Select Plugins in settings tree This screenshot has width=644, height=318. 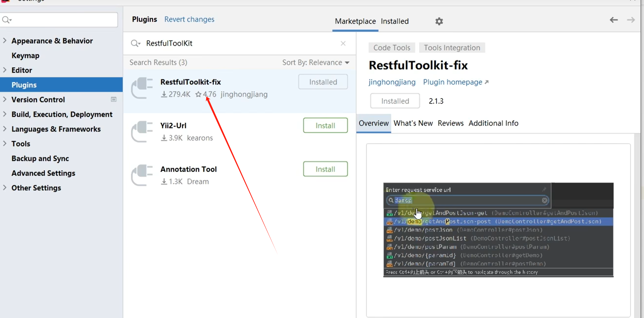61,85
